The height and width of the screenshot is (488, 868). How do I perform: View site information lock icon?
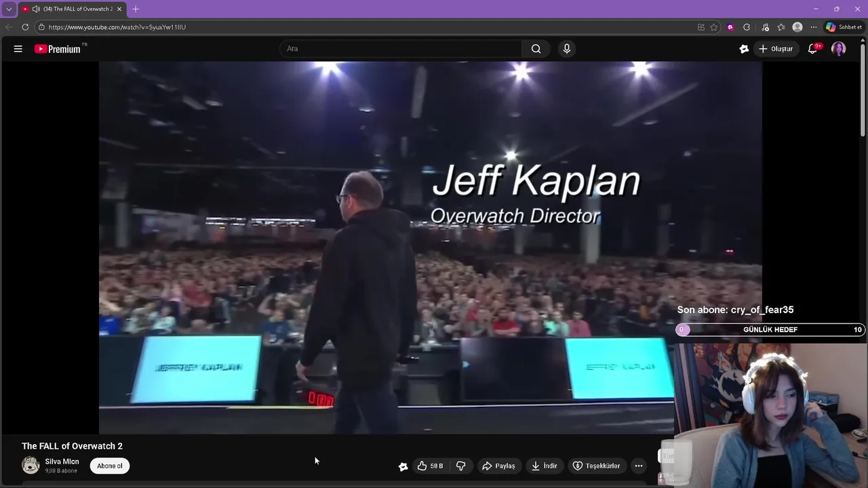(41, 27)
